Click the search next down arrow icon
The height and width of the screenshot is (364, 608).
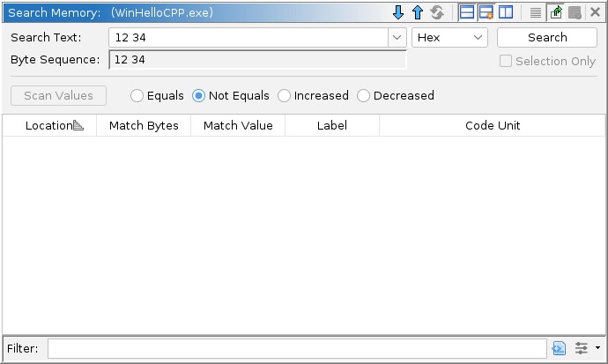pyautogui.click(x=398, y=13)
